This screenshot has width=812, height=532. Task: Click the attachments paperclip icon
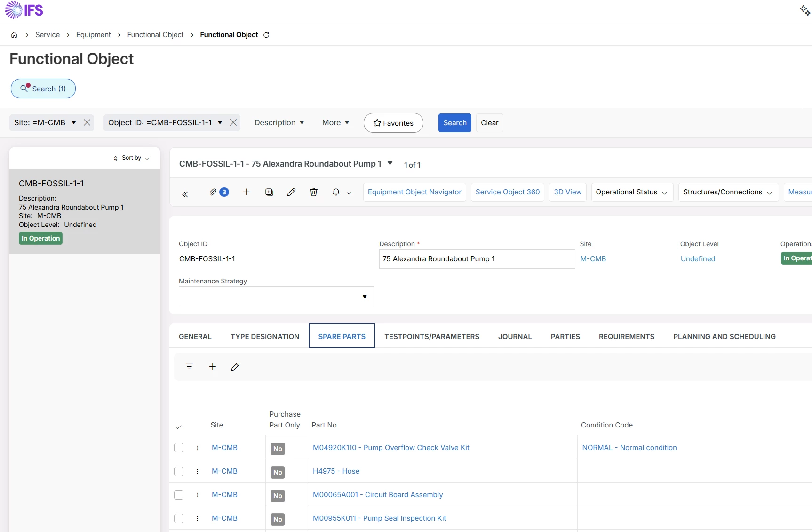coord(214,192)
